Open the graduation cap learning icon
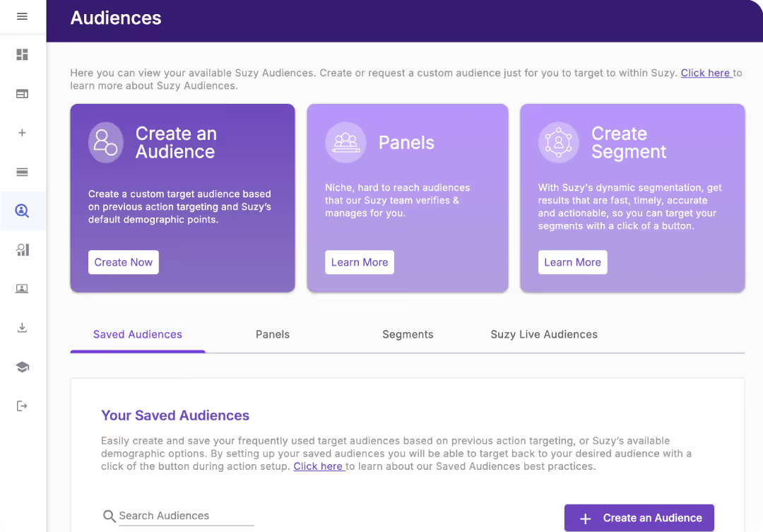Image resolution: width=763 pixels, height=532 pixels. point(22,367)
